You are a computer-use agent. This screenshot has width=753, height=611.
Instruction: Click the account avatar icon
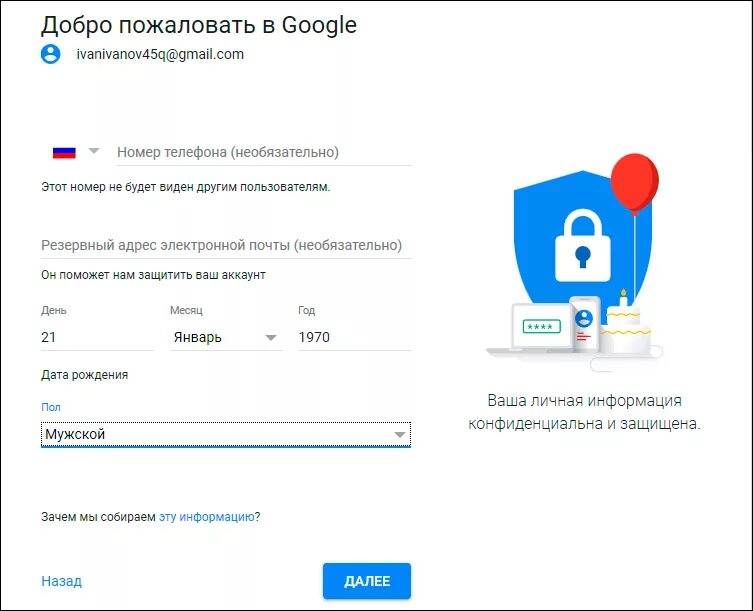pos(51,54)
